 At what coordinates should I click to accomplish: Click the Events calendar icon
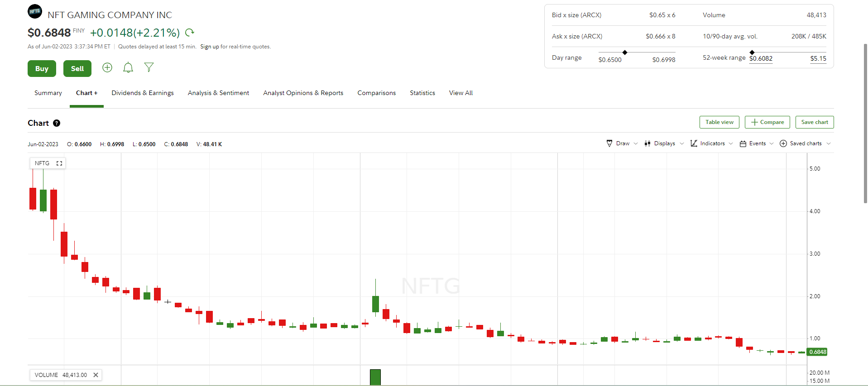pyautogui.click(x=743, y=144)
